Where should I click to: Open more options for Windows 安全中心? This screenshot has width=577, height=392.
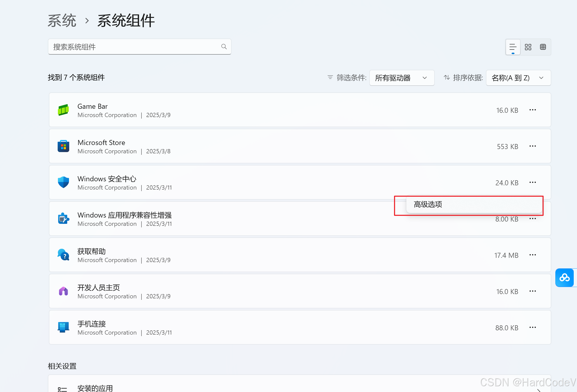click(x=532, y=183)
